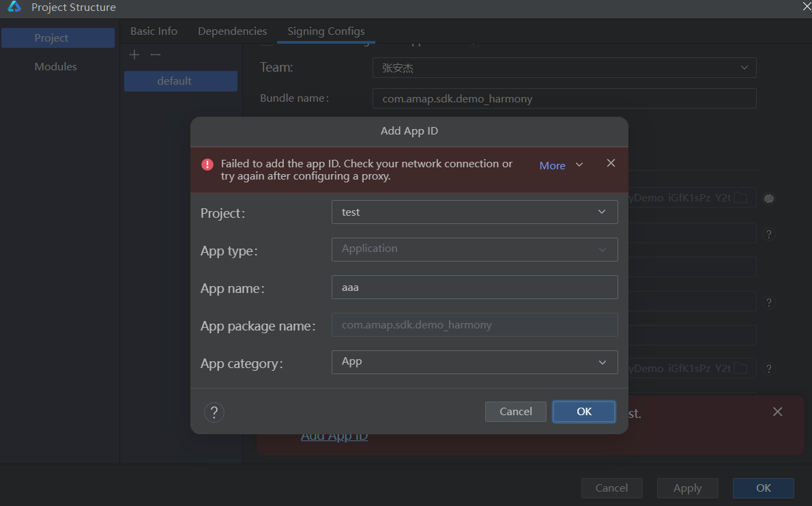812x506 pixels.
Task: Select Modules in the left sidebar
Action: click(x=56, y=67)
